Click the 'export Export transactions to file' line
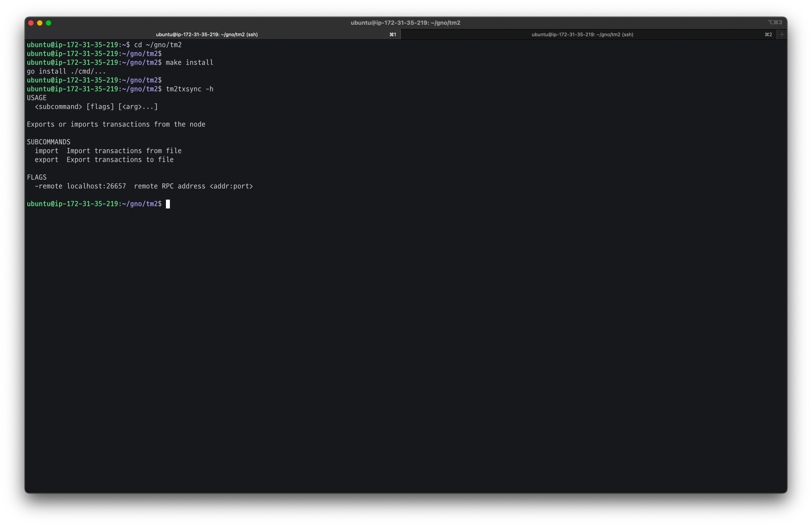The image size is (812, 526). pos(104,159)
